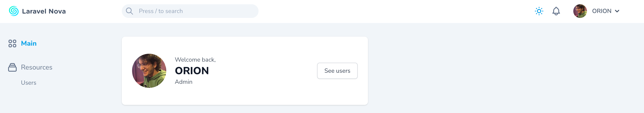This screenshot has width=644, height=113.
Task: Click the Resources section icon in sidebar
Action: [x=12, y=67]
